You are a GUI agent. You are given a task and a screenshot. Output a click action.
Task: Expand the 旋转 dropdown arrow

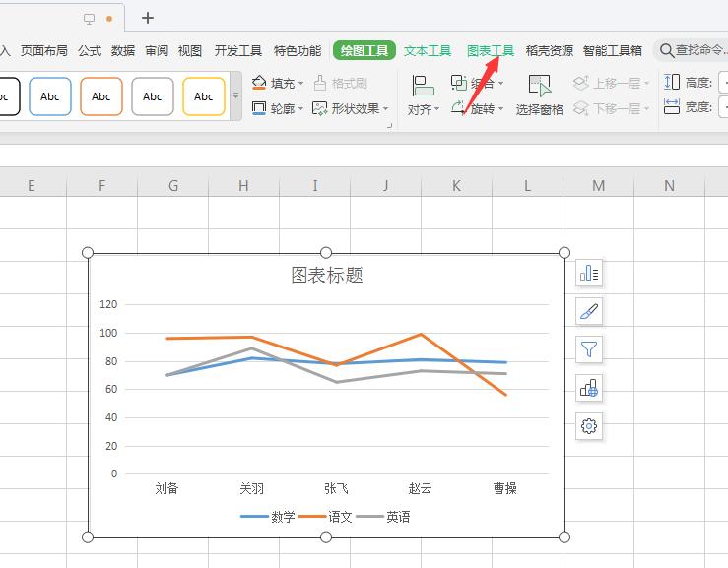500,109
